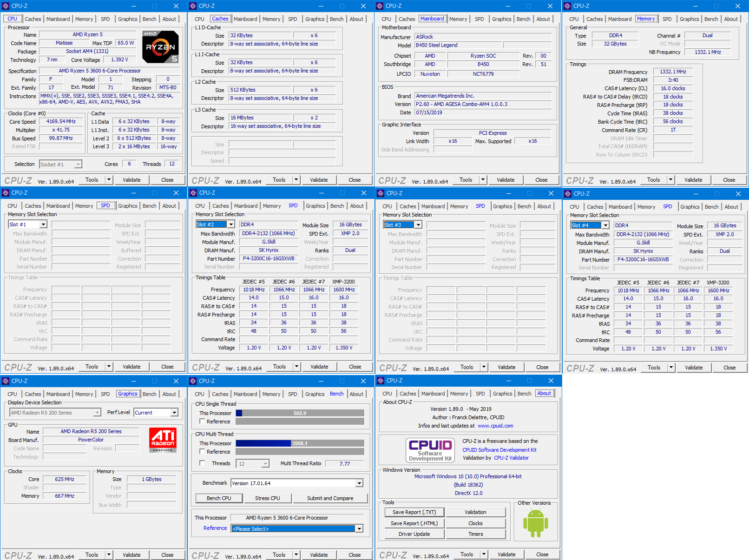This screenshot has height=560, width=749.
Task: Switch to Memory tab in Slot #2 window
Action: coord(272,206)
